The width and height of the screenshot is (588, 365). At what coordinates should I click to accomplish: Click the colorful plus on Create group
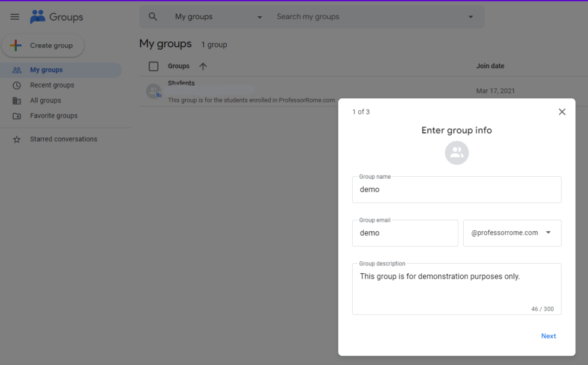(x=16, y=45)
